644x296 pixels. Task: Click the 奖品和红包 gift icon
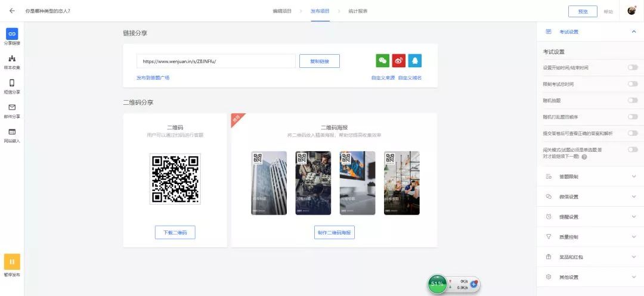pyautogui.click(x=549, y=257)
